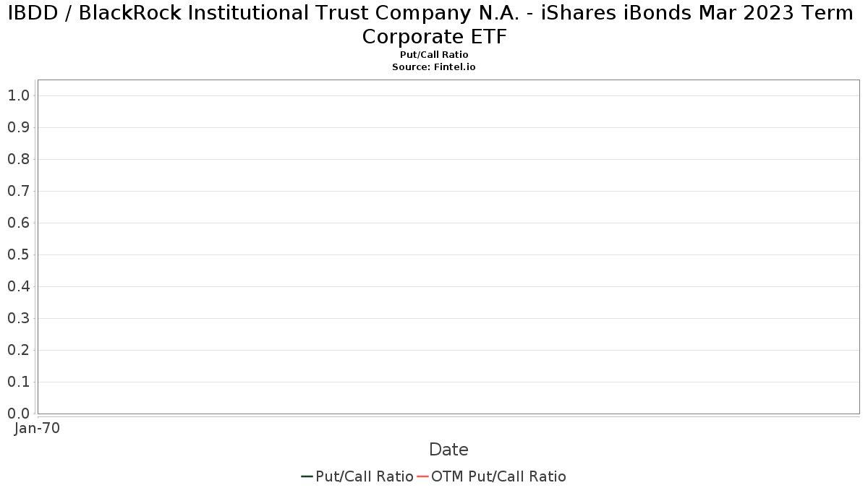Click the Date axis title
Screen dimensions: 868x488
coord(448,450)
